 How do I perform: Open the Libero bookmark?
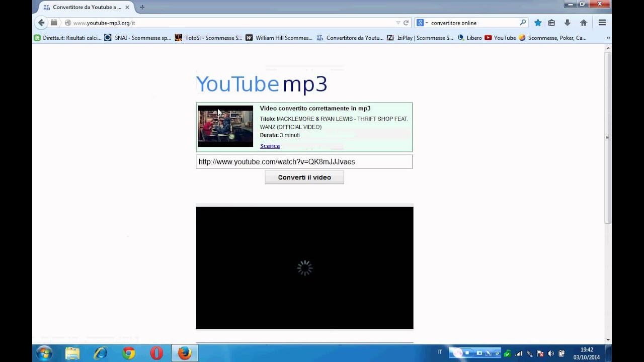tap(470, 38)
